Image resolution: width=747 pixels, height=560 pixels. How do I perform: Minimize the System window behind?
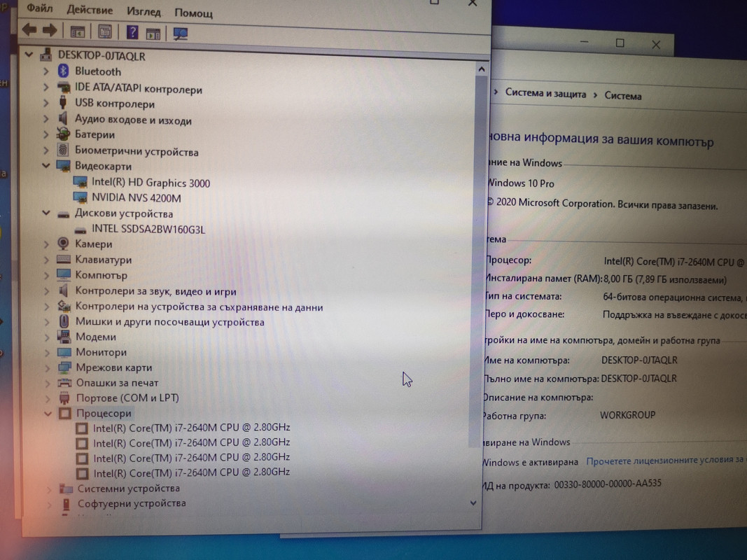coord(585,42)
